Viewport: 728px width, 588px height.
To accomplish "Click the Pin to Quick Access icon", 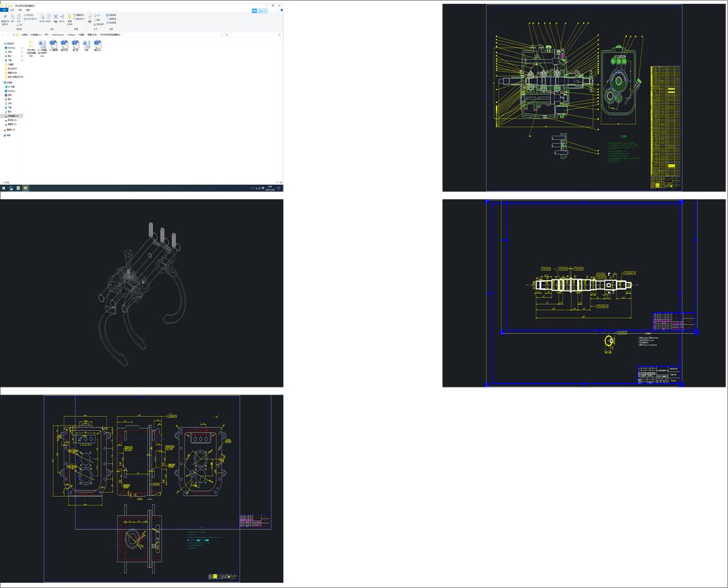I will pyautogui.click(x=5, y=18).
